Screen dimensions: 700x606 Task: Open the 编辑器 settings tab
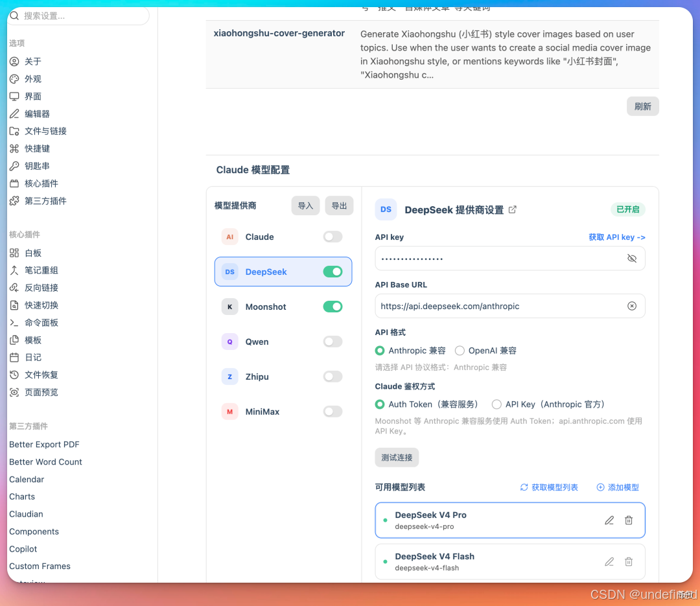pos(36,114)
